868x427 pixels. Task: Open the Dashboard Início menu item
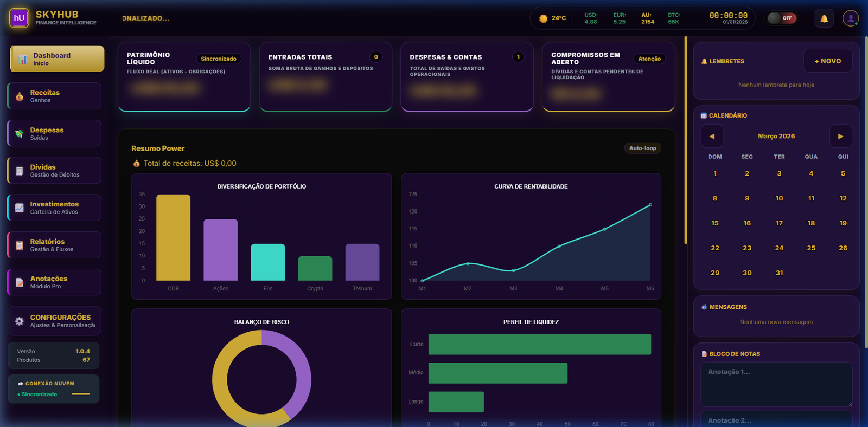click(x=57, y=59)
